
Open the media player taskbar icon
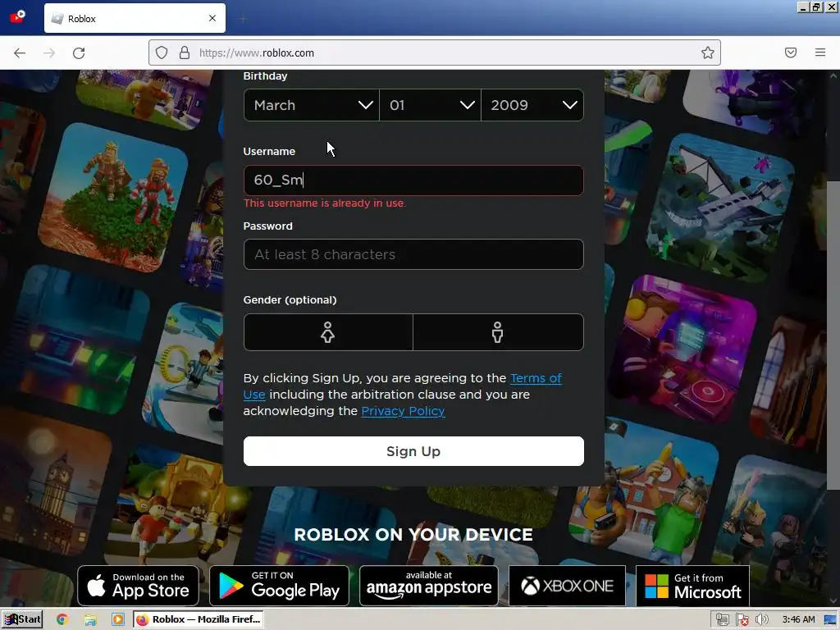coord(118,620)
